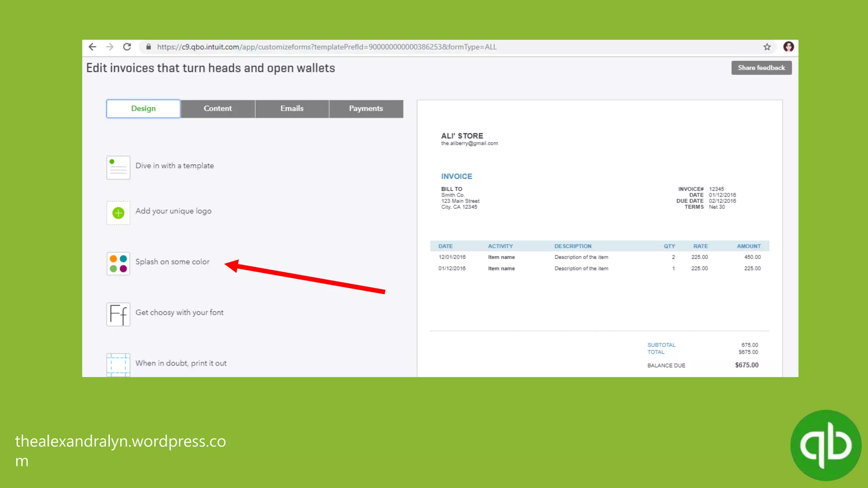Open 'Dive in with a template'

(x=174, y=166)
